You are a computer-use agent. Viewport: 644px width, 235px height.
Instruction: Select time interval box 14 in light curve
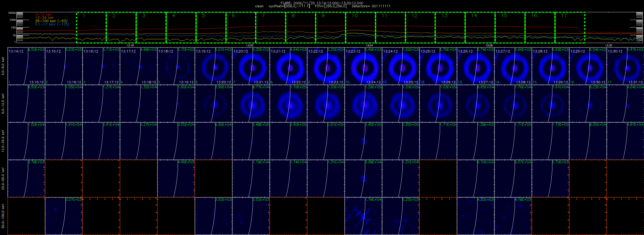click(x=480, y=27)
